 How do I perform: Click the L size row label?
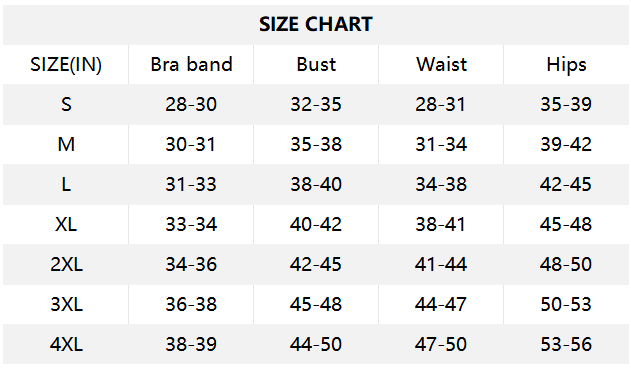[x=66, y=184]
